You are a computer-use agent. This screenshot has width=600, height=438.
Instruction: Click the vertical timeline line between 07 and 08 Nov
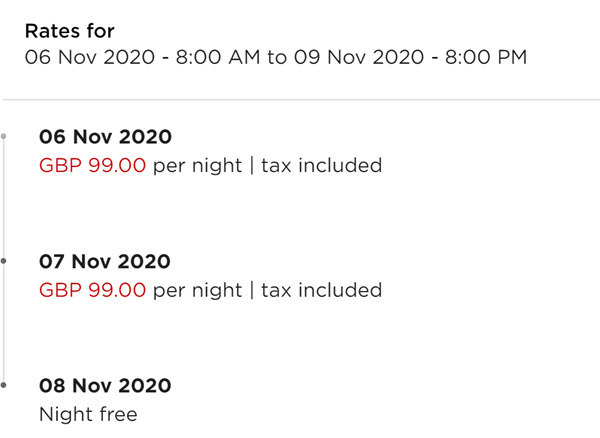pyautogui.click(x=4, y=323)
